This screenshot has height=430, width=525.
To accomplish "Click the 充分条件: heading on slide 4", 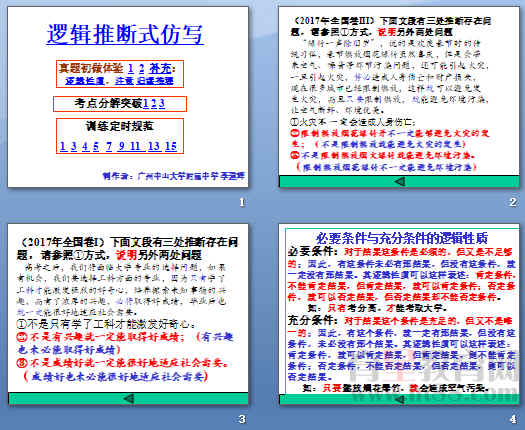I will (x=313, y=320).
